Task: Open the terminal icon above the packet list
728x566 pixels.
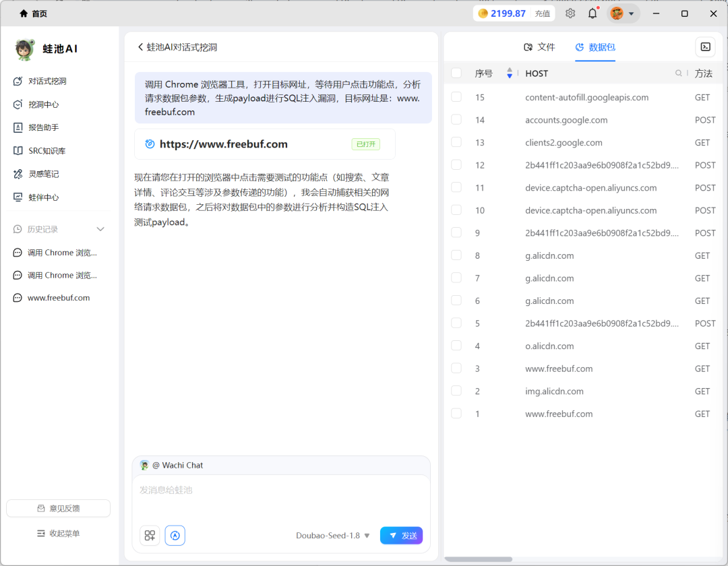Action: pos(705,47)
